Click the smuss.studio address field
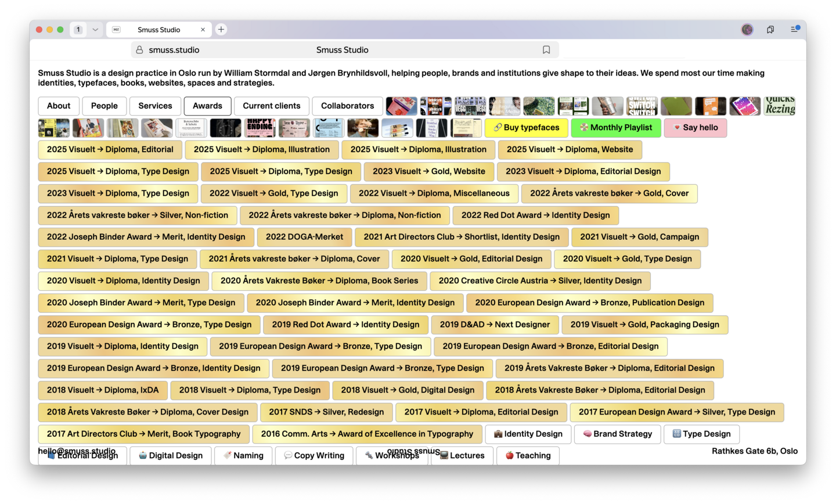This screenshot has width=836, height=504. pos(345,50)
